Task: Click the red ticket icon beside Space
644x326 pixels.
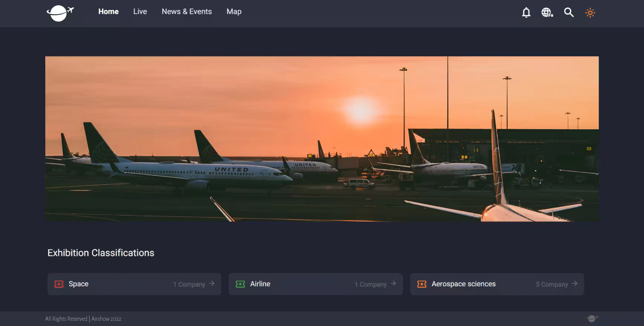Action: click(59, 284)
